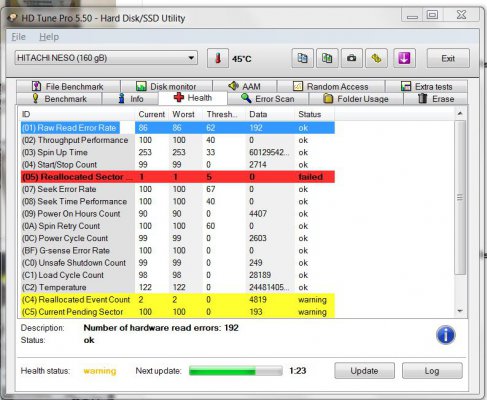
Task: Select the (C5) Current Pending Sector row
Action: point(178,312)
